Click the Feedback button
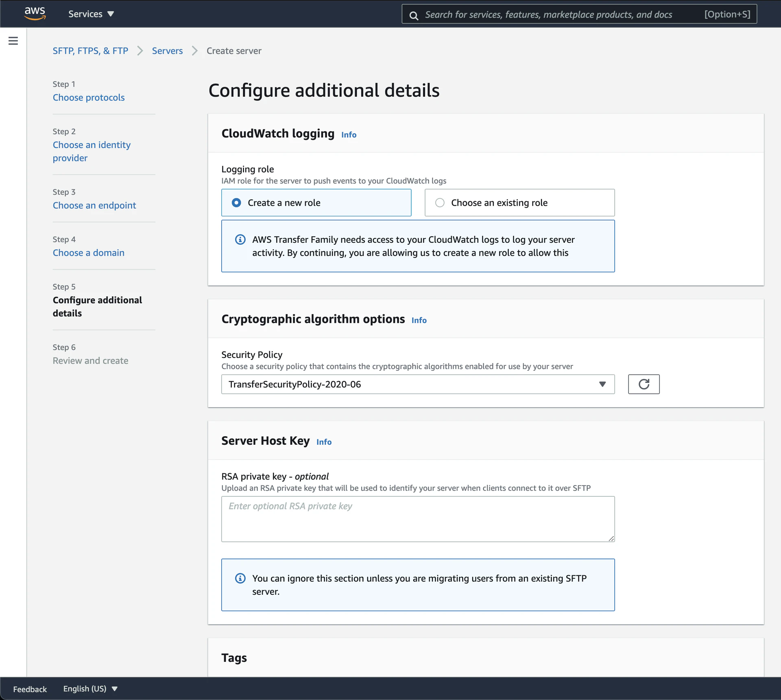Viewport: 781px width, 700px height. (x=30, y=689)
